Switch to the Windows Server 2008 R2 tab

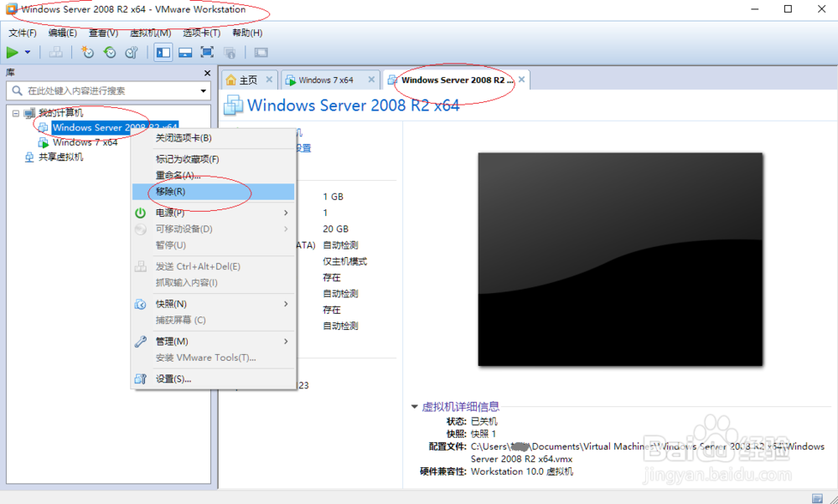[457, 80]
